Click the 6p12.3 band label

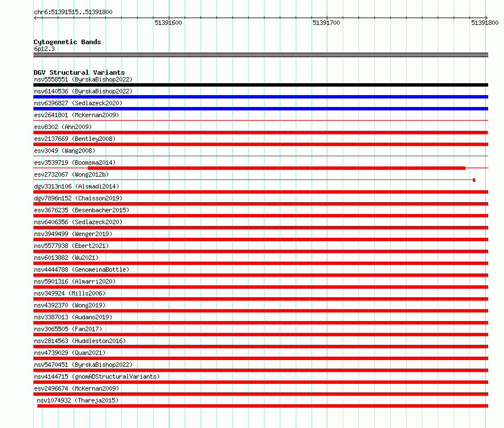pos(44,49)
